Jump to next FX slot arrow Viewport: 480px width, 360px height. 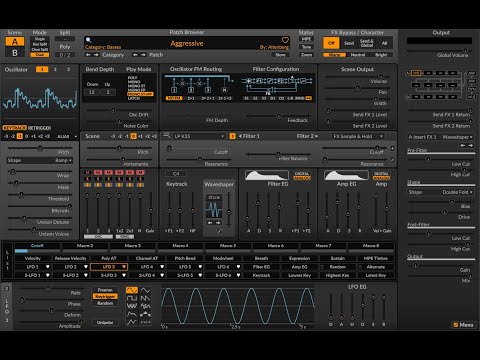(x=471, y=145)
